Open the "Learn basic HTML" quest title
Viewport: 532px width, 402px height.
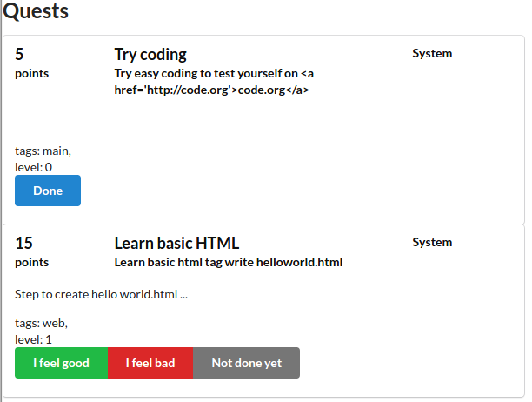click(x=176, y=243)
